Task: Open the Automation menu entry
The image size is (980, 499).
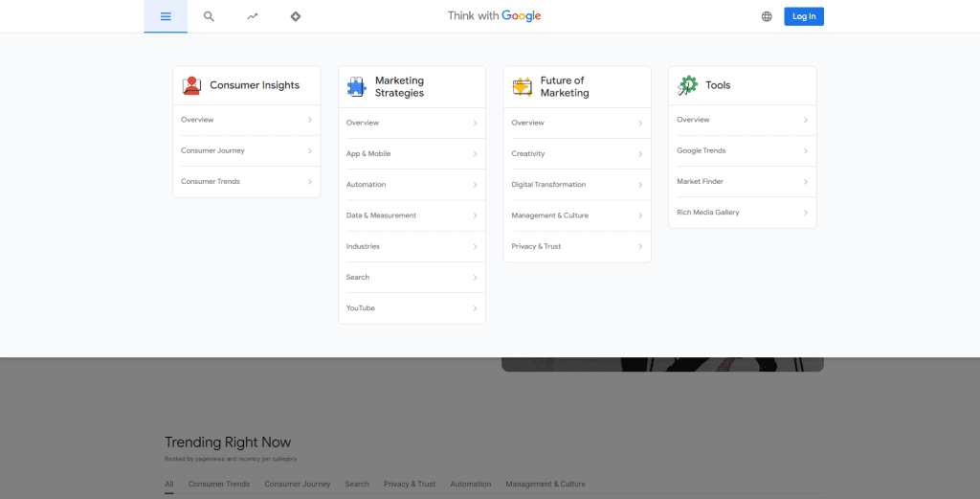Action: click(412, 185)
